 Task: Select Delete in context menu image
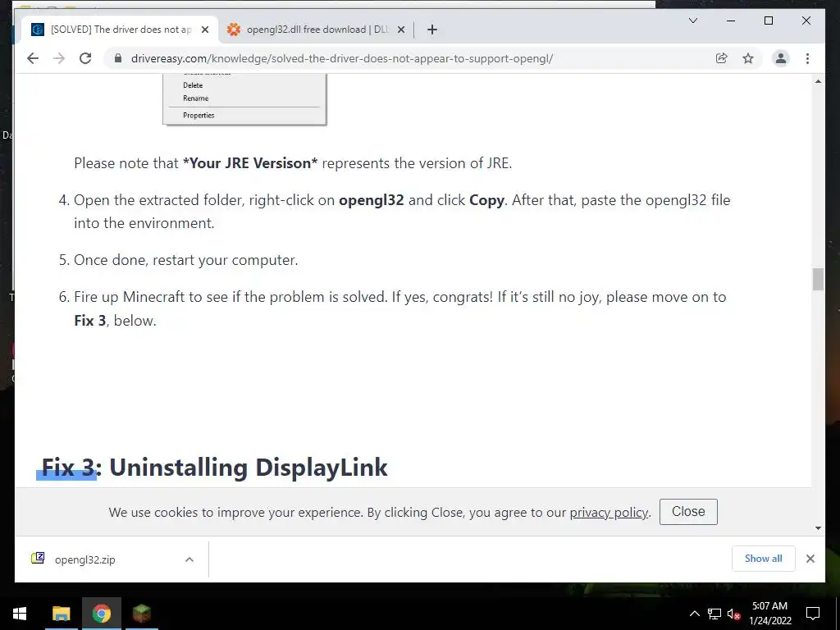(x=193, y=85)
